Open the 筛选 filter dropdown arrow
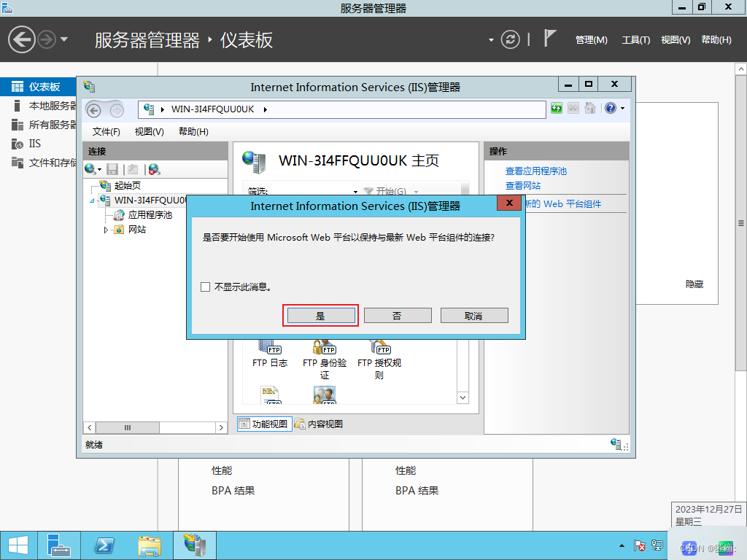 pos(355,192)
